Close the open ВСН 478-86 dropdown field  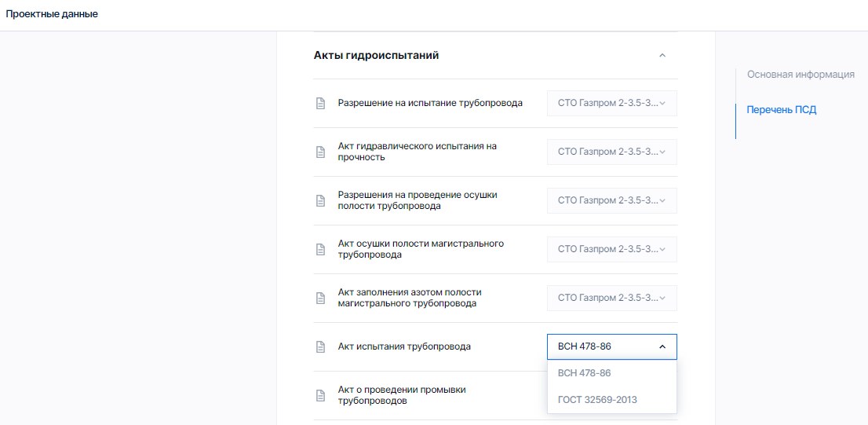(x=611, y=347)
